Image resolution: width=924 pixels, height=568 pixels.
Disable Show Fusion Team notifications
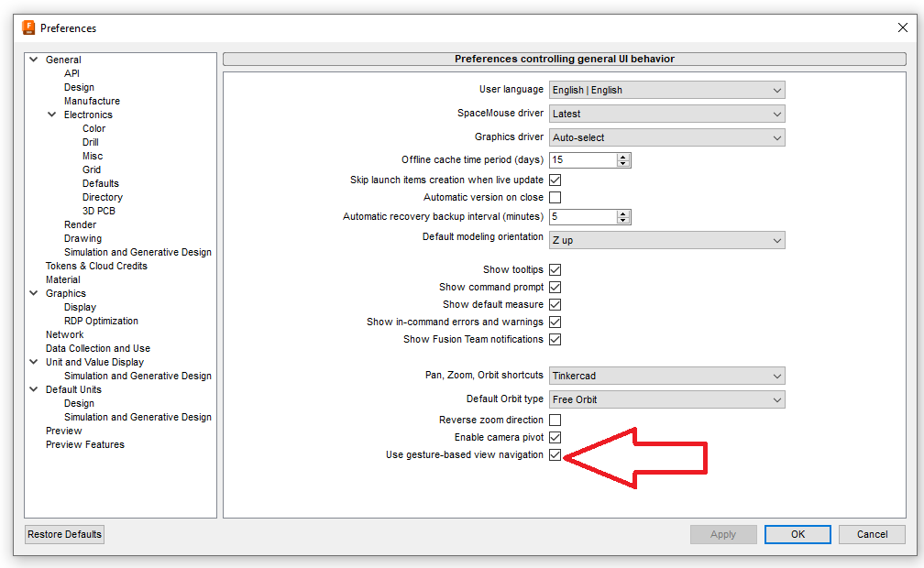(555, 339)
